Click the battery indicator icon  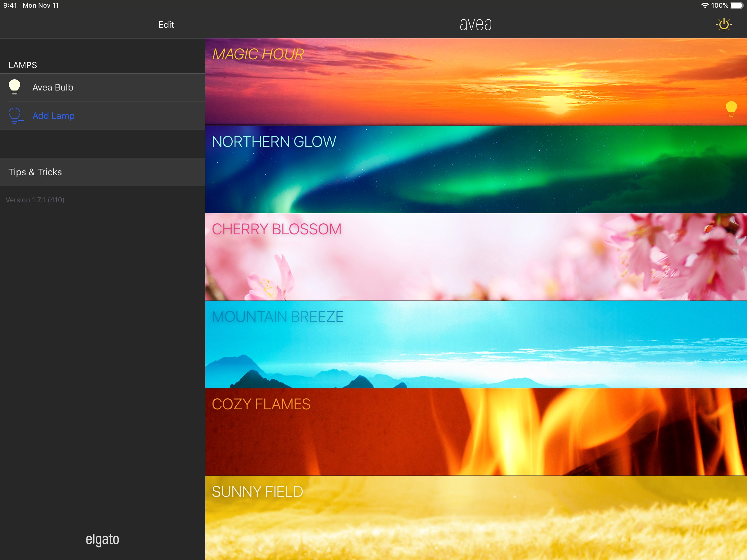click(x=737, y=5)
